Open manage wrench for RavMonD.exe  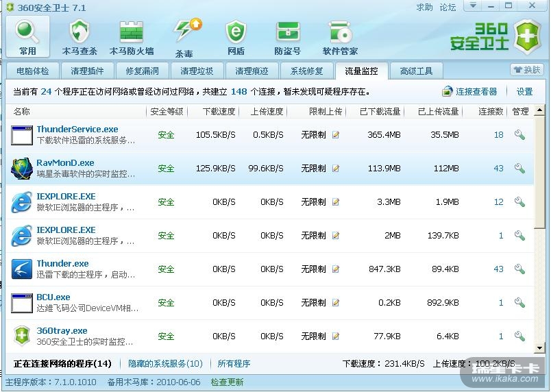click(x=519, y=169)
